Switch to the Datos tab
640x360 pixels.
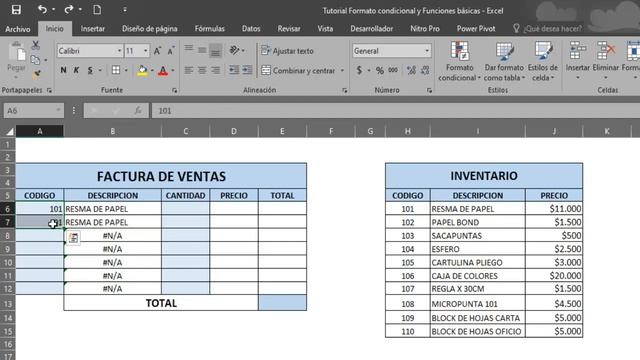tap(251, 29)
